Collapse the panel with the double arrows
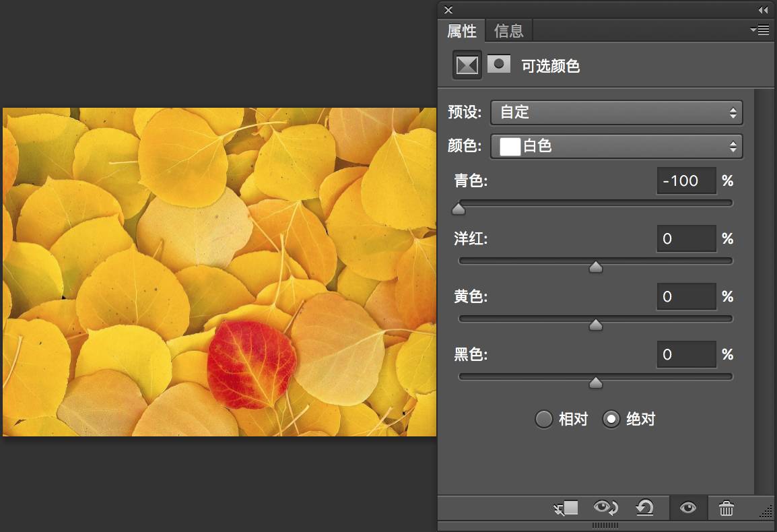This screenshot has height=532, width=777. coord(763,10)
